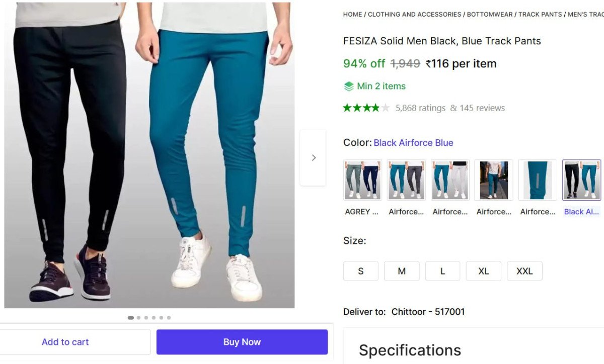
Task: Click the second carousel dot below the image
Action: coord(138,318)
